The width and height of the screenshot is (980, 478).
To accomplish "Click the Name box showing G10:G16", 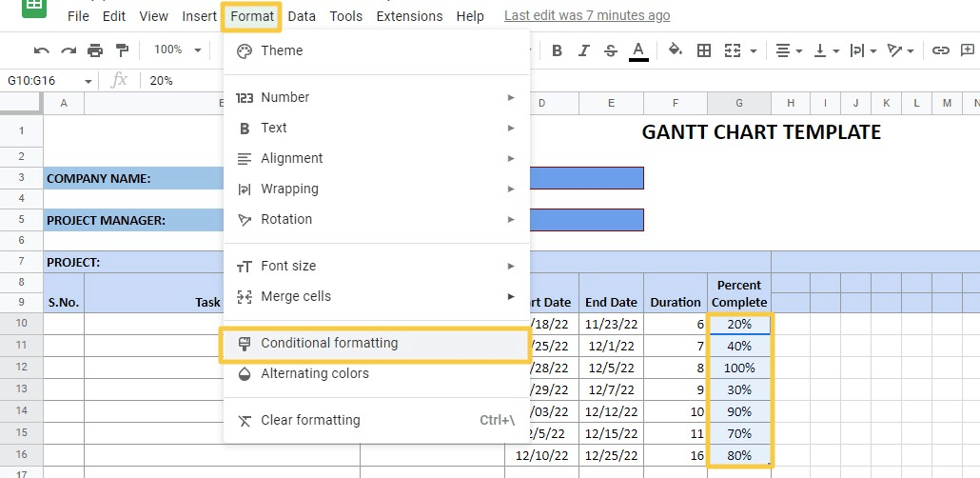I will [x=43, y=81].
